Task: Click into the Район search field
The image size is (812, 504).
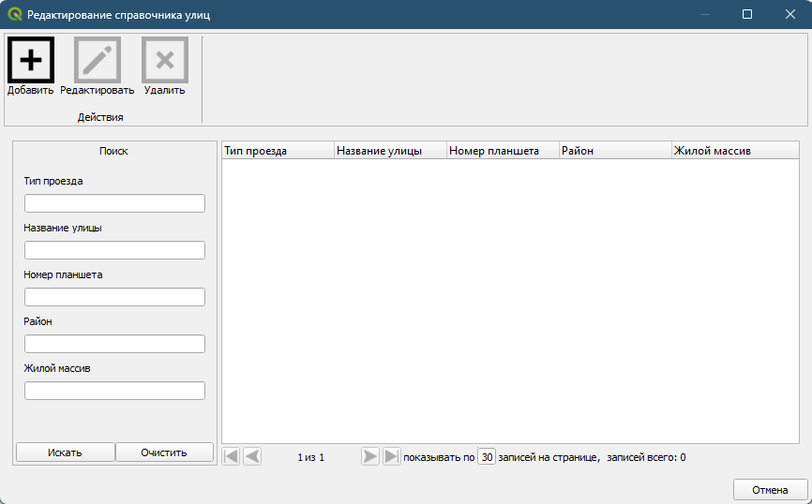Action: pyautogui.click(x=114, y=344)
